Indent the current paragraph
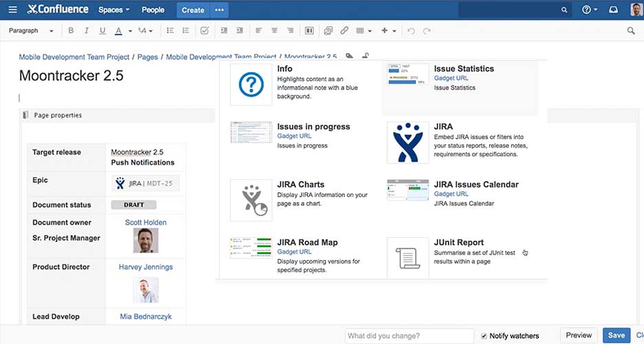 [x=240, y=30]
